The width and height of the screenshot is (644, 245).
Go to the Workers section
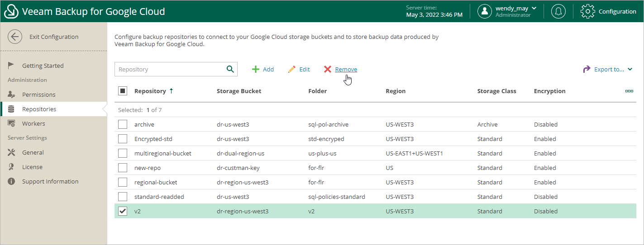[33, 123]
